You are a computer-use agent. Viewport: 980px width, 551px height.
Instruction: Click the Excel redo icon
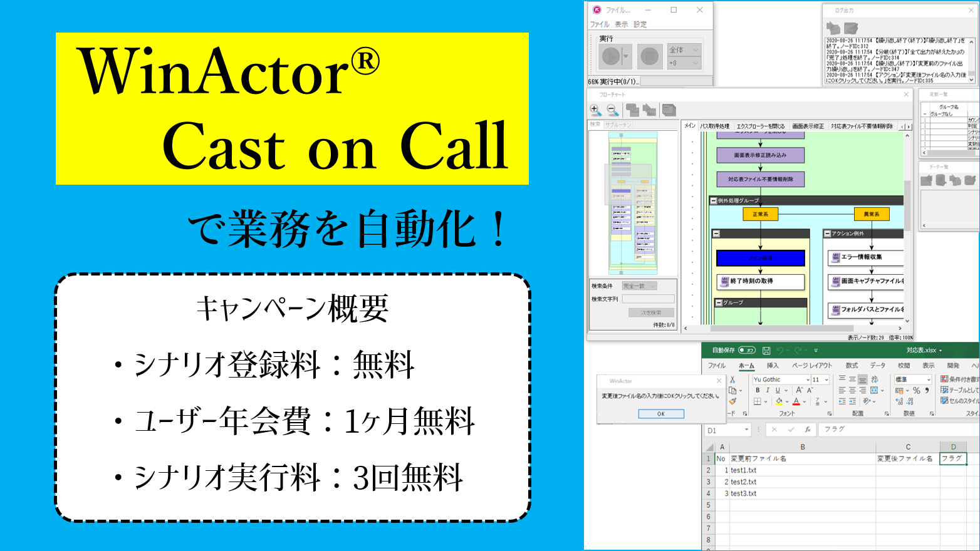point(799,351)
